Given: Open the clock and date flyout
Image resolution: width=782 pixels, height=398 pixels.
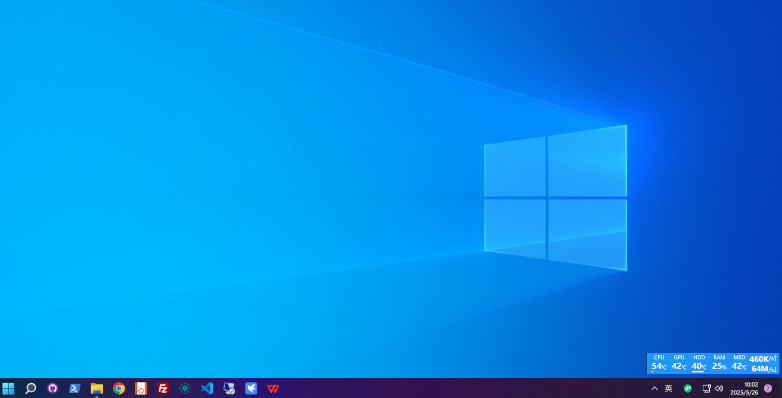Looking at the screenshot, I should (x=745, y=389).
